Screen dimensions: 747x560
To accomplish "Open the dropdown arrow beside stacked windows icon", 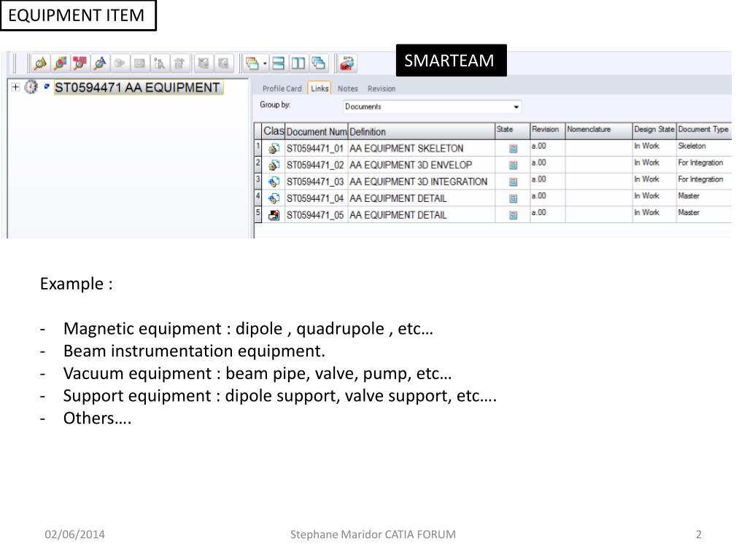I will pos(265,63).
